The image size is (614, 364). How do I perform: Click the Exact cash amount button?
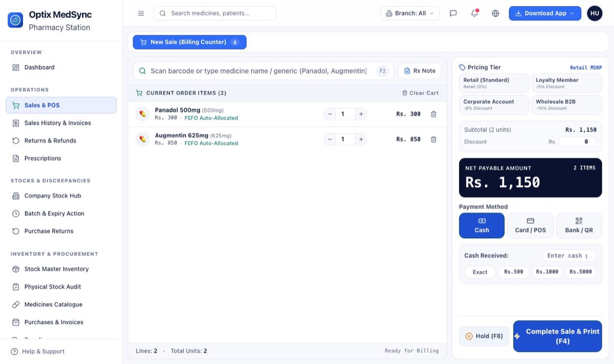pyautogui.click(x=480, y=272)
